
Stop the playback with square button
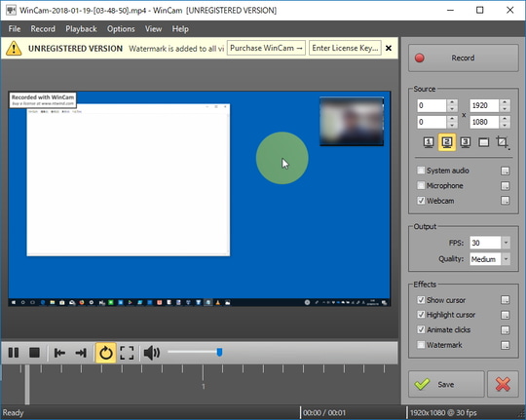[34, 353]
